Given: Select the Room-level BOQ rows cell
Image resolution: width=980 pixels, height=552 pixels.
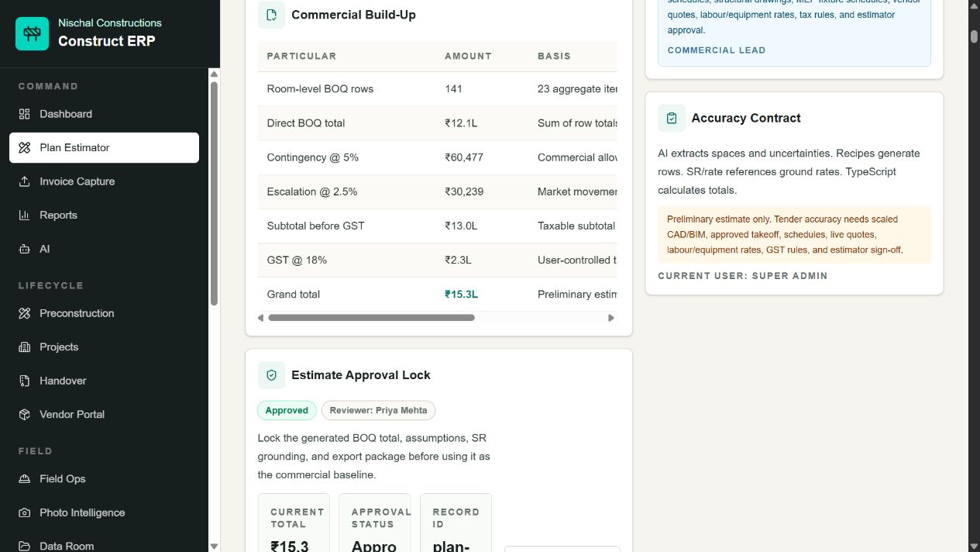Looking at the screenshot, I should coord(320,89).
